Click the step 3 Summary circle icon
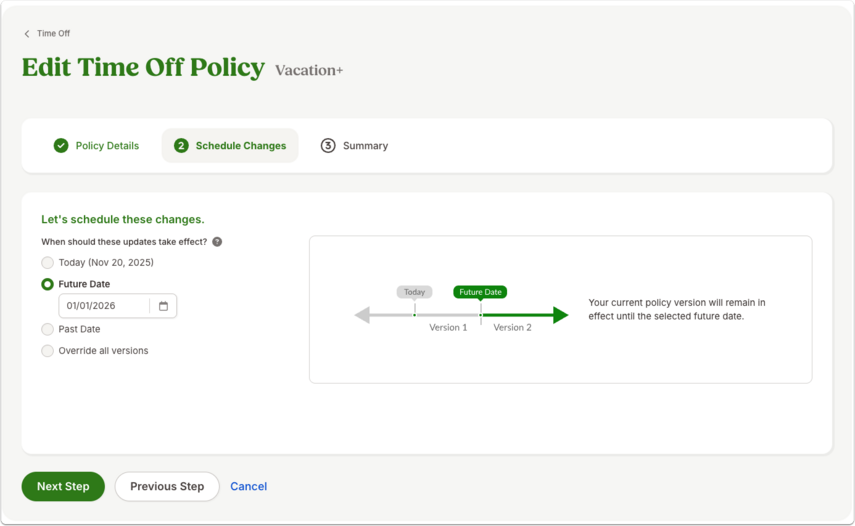 coord(328,146)
